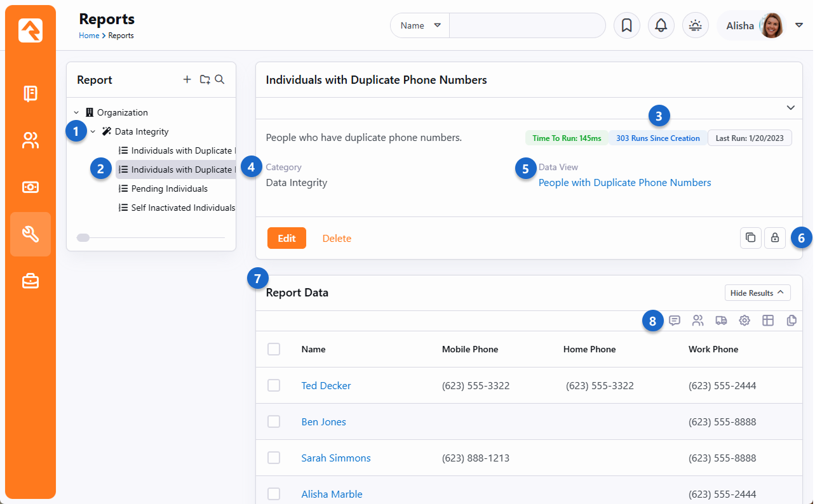This screenshot has width=815, height=504.
Task: Click the orange Edit button
Action: coord(286,238)
